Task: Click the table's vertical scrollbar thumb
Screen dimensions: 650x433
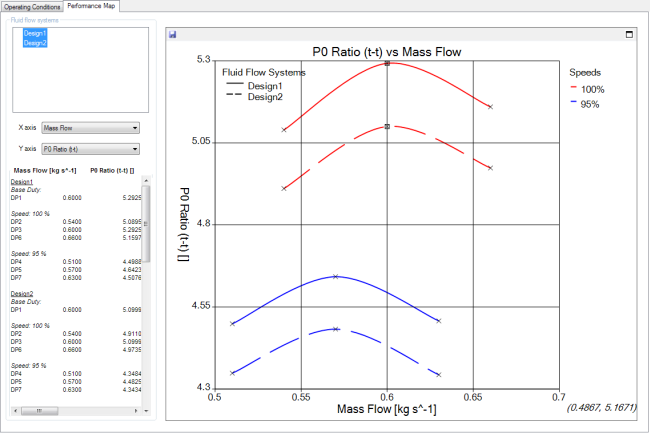Action: [x=146, y=224]
